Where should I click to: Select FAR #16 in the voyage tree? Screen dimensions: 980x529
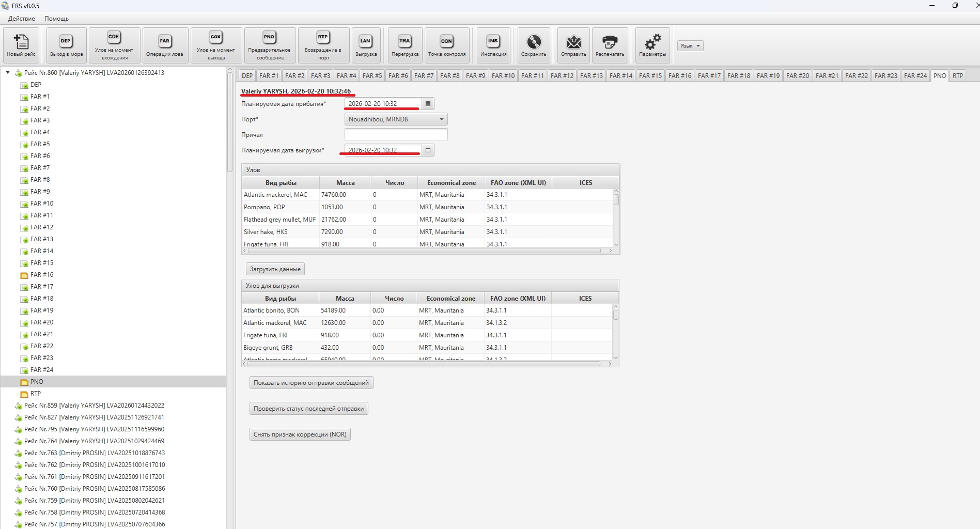(x=42, y=275)
